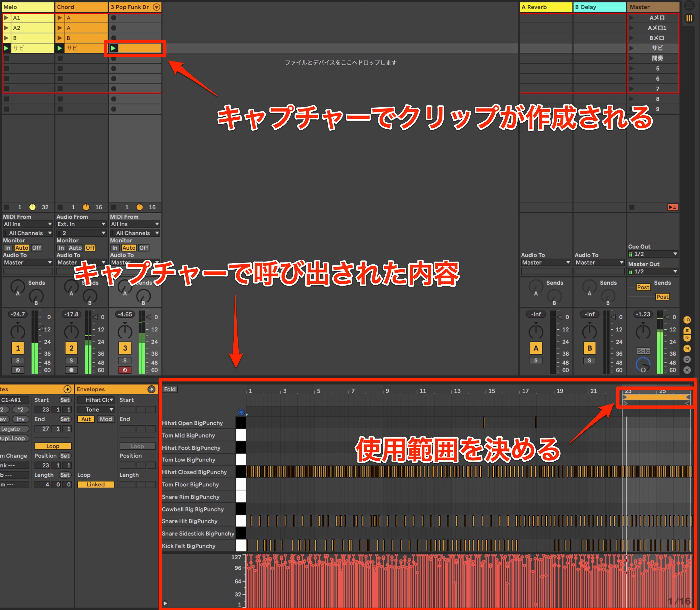This screenshot has width=700, height=610.
Task: Launch the Bメロ scene in Master
Action: (632, 38)
